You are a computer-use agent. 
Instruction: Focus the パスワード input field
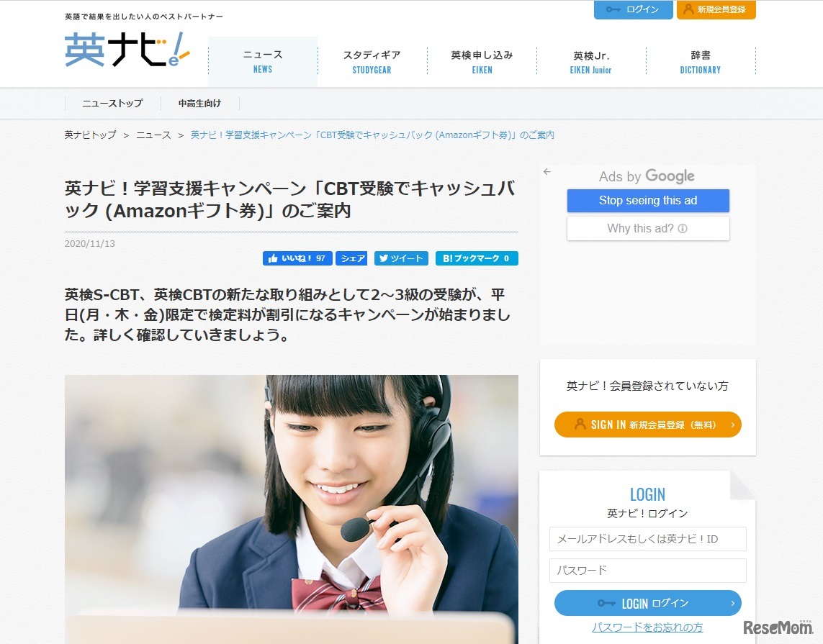(648, 571)
